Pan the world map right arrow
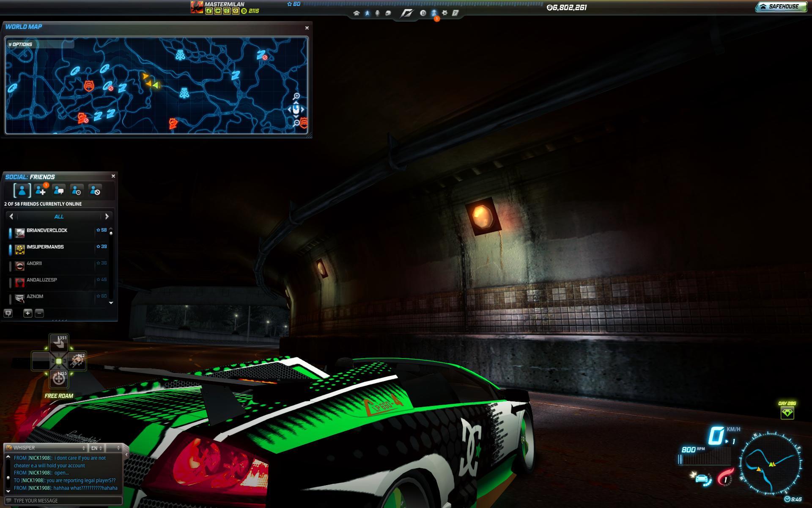Screen dimensions: 812x508 pos(302,109)
